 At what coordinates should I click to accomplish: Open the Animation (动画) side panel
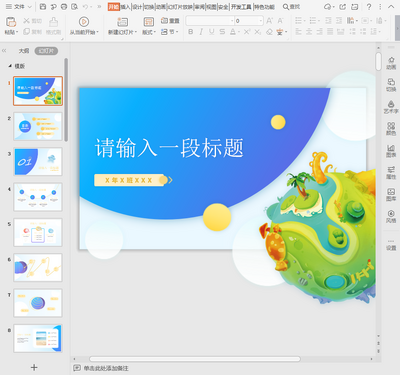[391, 63]
